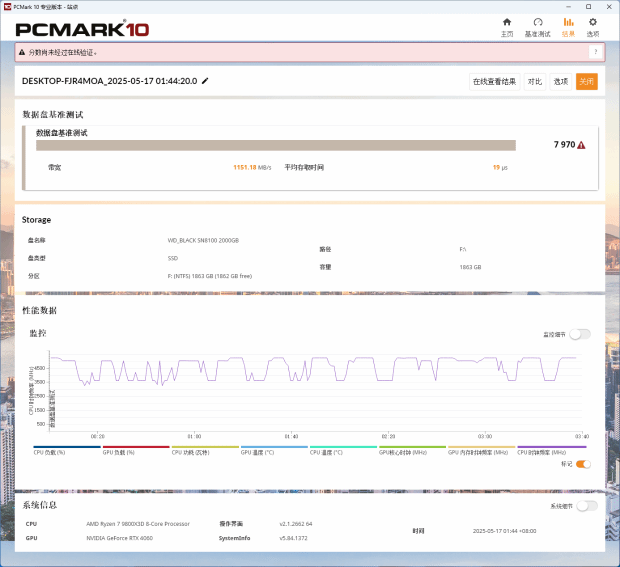Click the data drive benchmark score bar
Screen dimensions: 620x567
point(276,145)
